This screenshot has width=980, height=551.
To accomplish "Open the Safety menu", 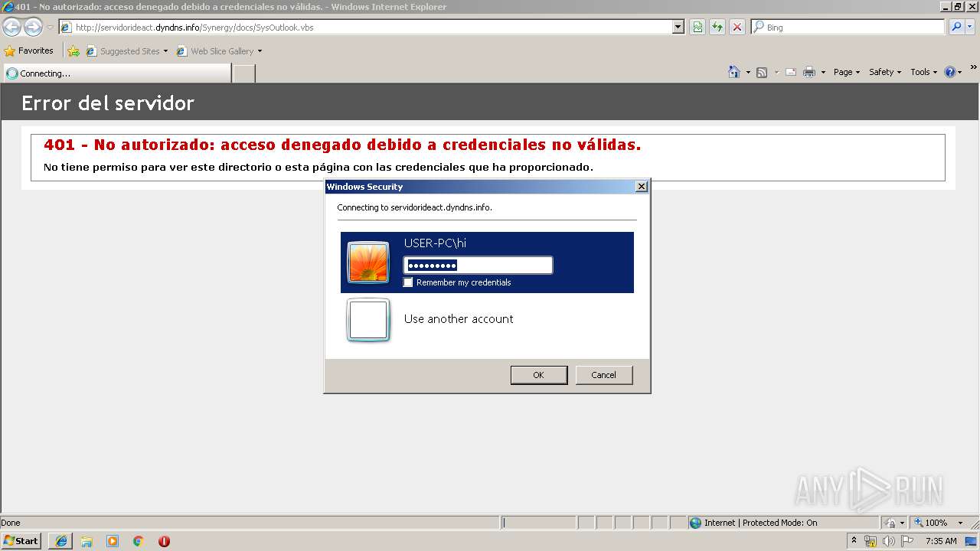I will (885, 72).
